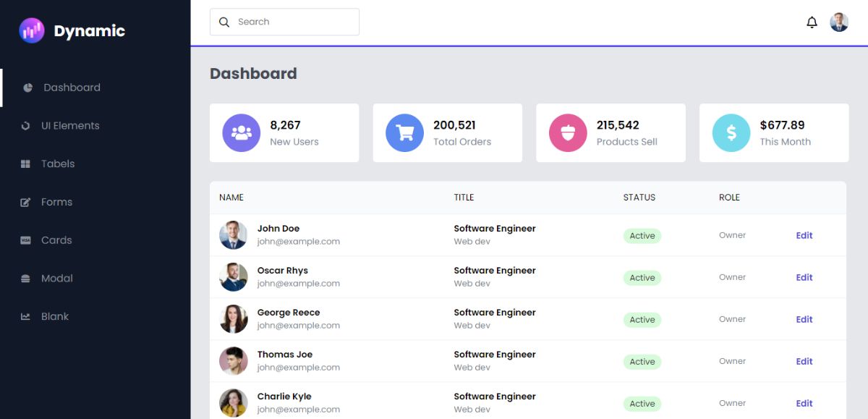Screen dimensions: 868x419
Task: Click Charlie Kyle's avatar photo
Action: pos(234,403)
